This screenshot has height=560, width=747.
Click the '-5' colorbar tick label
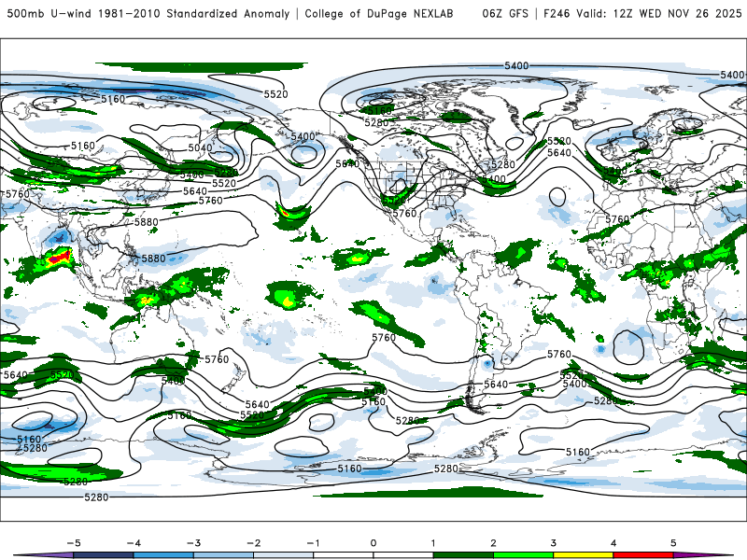tap(74, 543)
